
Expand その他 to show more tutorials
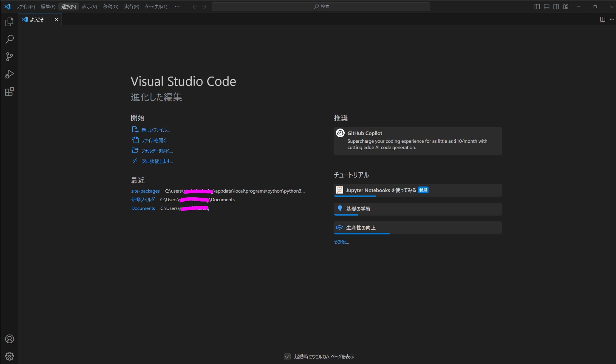[341, 241]
